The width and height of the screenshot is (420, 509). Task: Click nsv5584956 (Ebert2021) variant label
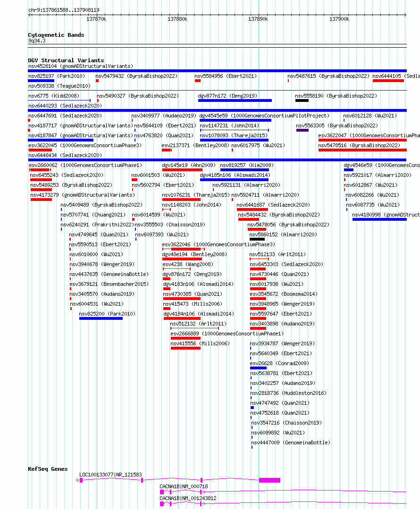(x=226, y=76)
